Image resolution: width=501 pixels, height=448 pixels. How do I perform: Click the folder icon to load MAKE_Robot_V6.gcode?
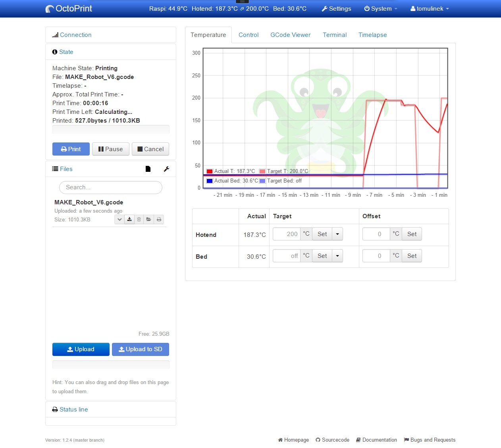pos(148,219)
